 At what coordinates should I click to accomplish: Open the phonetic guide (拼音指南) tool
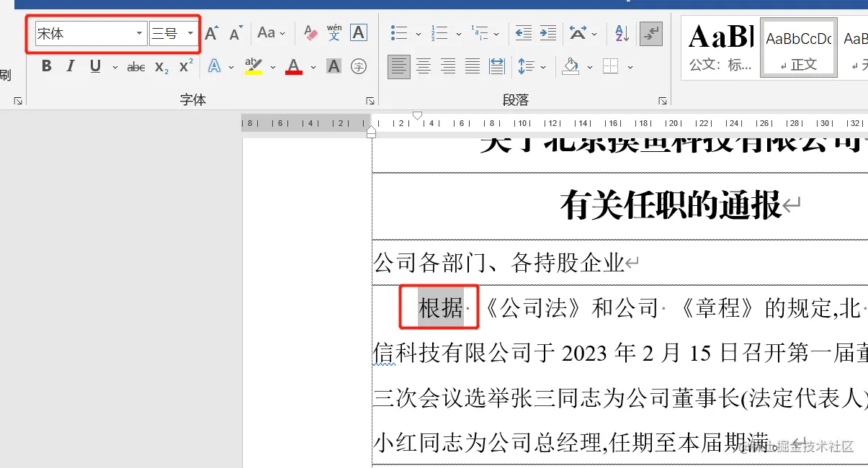tap(334, 33)
